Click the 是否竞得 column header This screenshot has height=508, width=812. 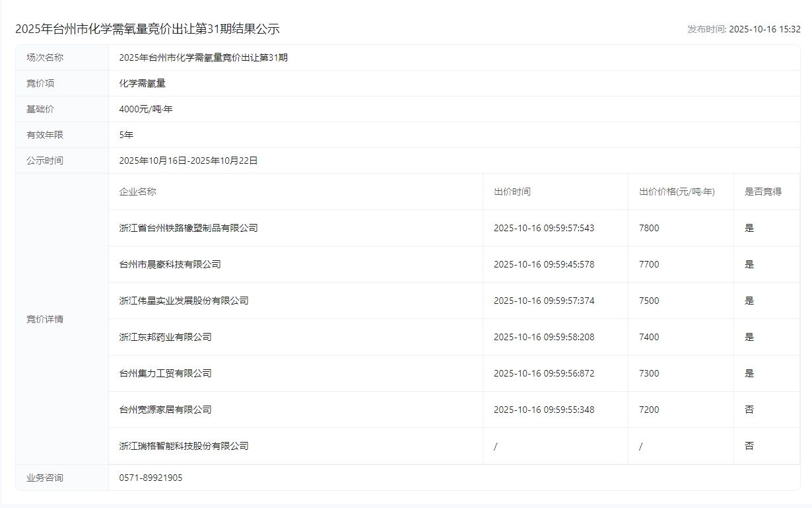[x=762, y=192]
